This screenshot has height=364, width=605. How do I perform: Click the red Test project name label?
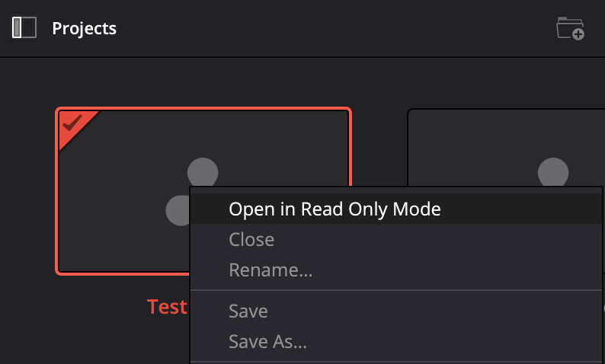point(167,306)
